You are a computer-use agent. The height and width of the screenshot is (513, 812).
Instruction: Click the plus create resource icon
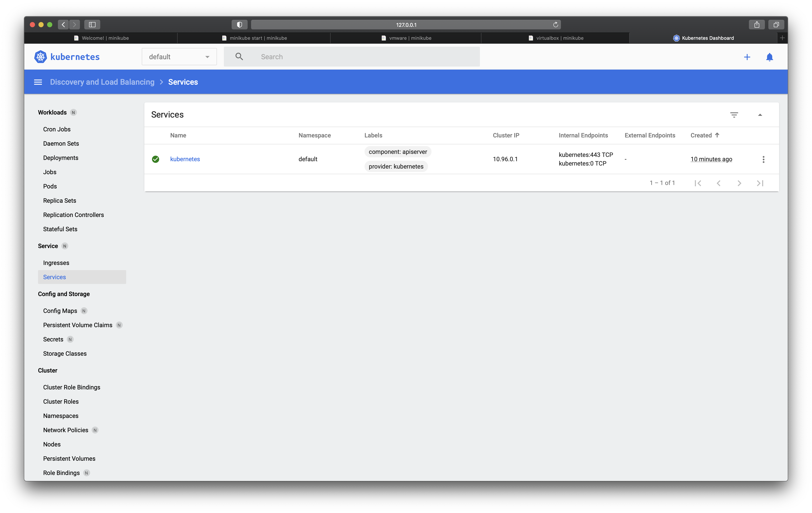point(747,57)
